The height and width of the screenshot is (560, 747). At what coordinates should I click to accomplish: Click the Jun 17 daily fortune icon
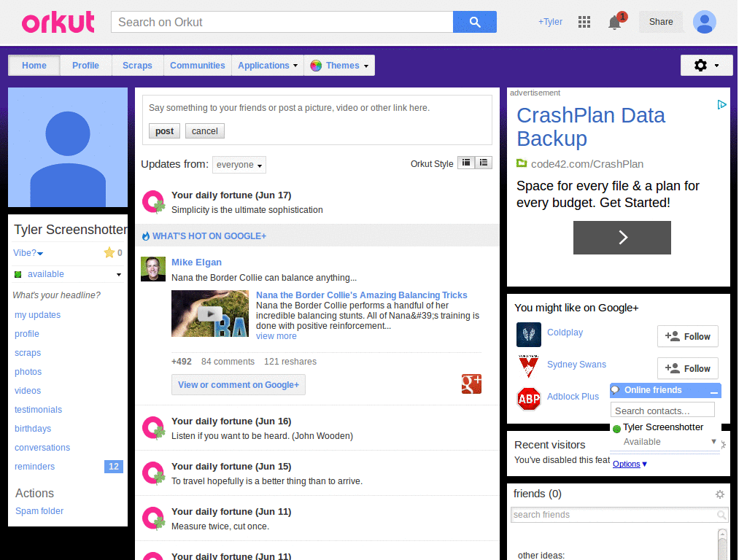click(x=153, y=202)
